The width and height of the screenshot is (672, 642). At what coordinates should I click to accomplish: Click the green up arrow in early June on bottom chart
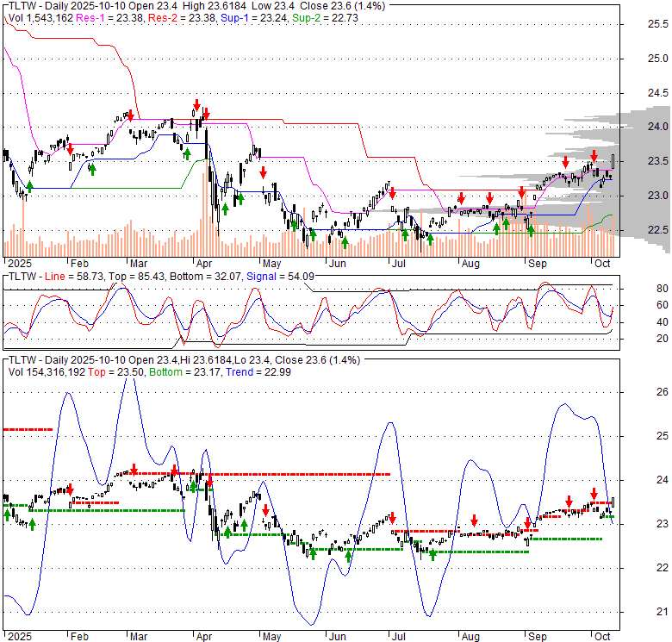click(x=349, y=558)
